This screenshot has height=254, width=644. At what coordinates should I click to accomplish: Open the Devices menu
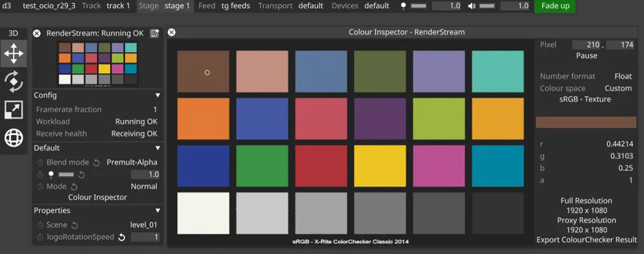point(360,6)
